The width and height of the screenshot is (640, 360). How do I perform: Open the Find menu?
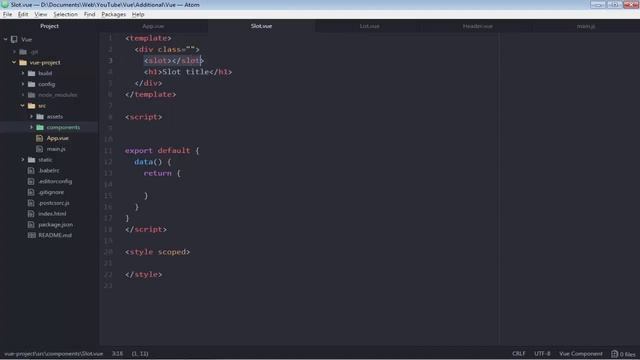[x=89, y=14]
